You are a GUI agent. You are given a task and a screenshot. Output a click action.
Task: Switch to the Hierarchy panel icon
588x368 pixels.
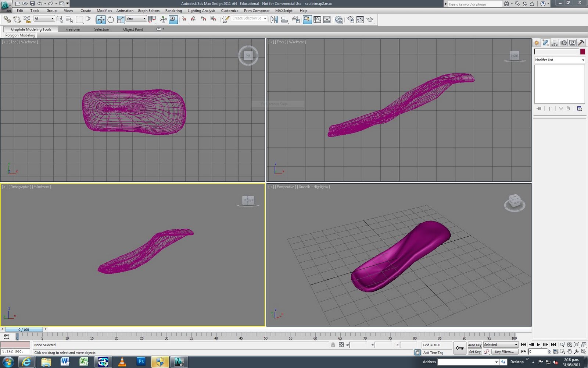pos(555,43)
